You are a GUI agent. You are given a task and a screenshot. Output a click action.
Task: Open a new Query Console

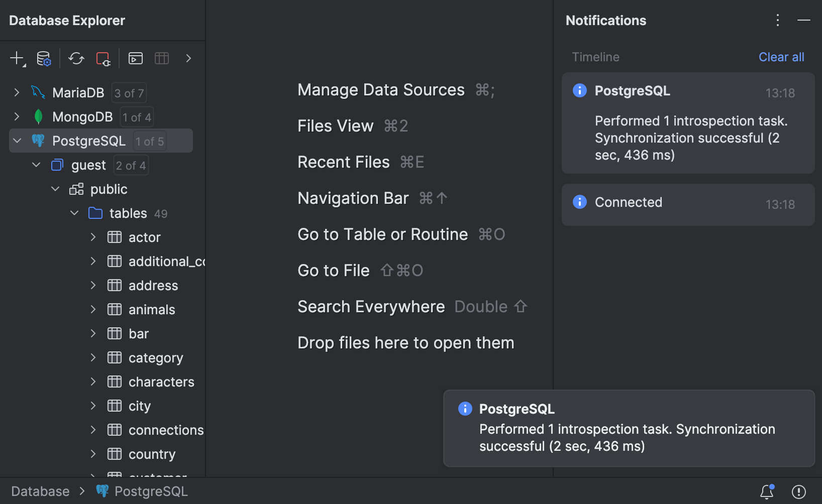pyautogui.click(x=135, y=58)
